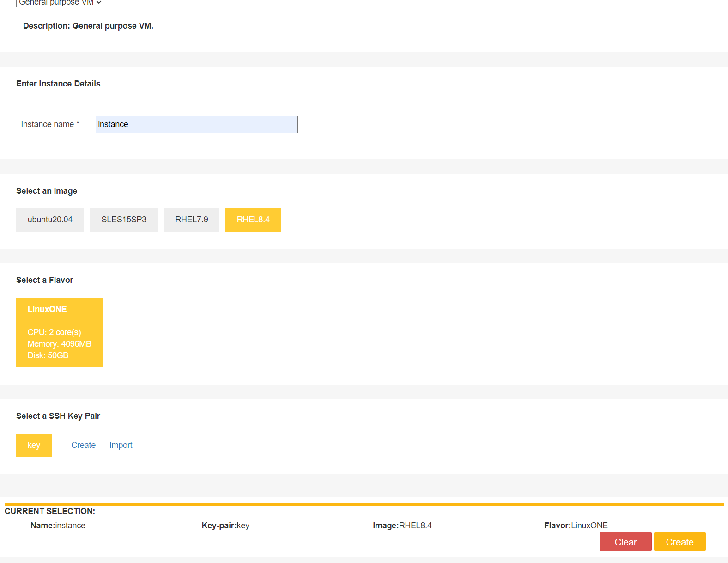The image size is (728, 563).
Task: Click the Import key pair link
Action: coord(121,445)
